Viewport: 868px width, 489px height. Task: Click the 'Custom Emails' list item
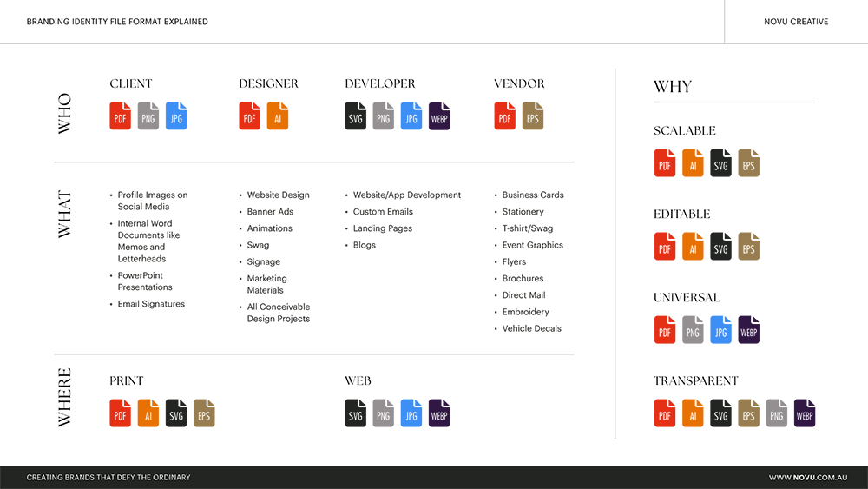point(383,212)
